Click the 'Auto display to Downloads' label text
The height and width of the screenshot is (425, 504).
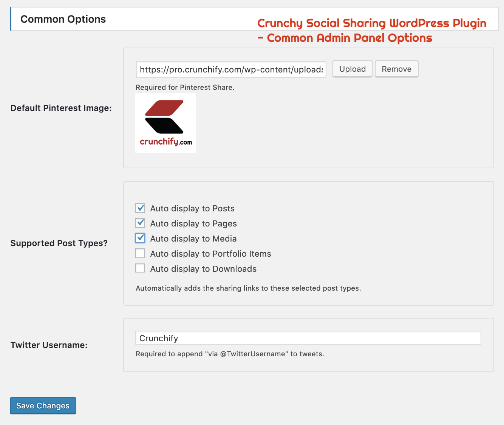[x=203, y=269]
